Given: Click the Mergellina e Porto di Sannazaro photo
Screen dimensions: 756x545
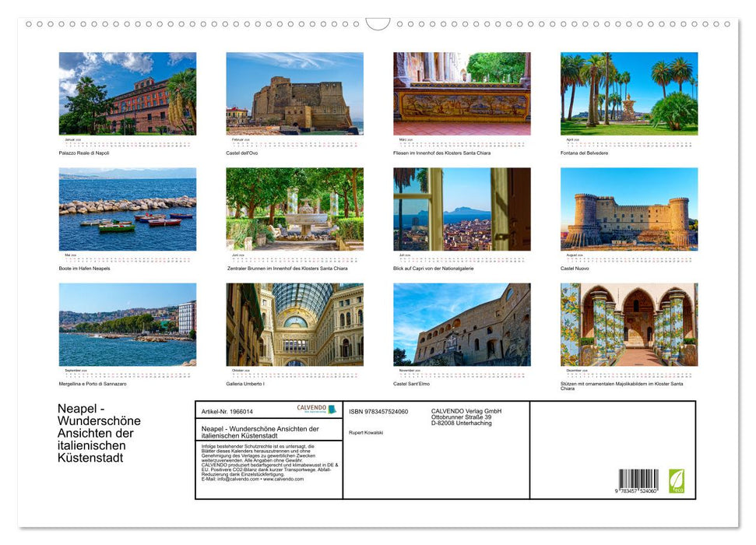Looking at the screenshot, I should pos(128,324).
